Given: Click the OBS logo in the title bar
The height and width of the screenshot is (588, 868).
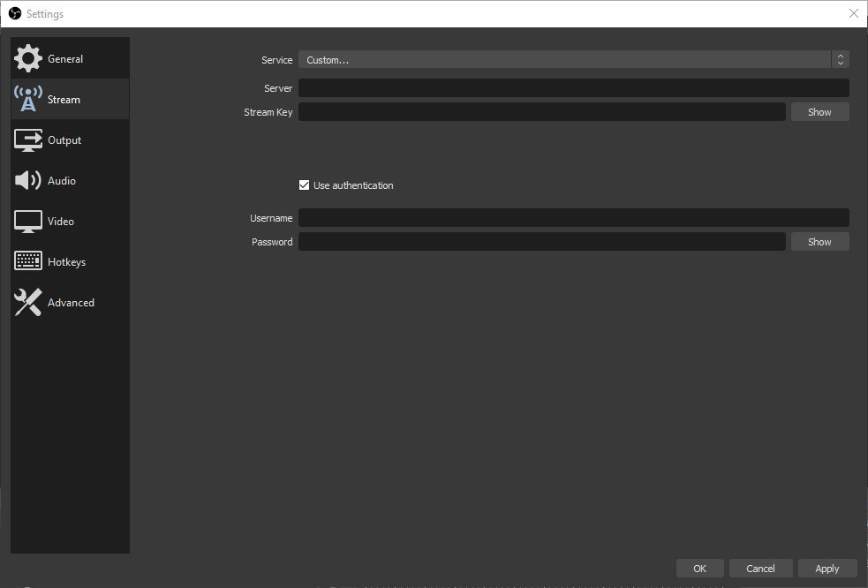Looking at the screenshot, I should (x=14, y=13).
